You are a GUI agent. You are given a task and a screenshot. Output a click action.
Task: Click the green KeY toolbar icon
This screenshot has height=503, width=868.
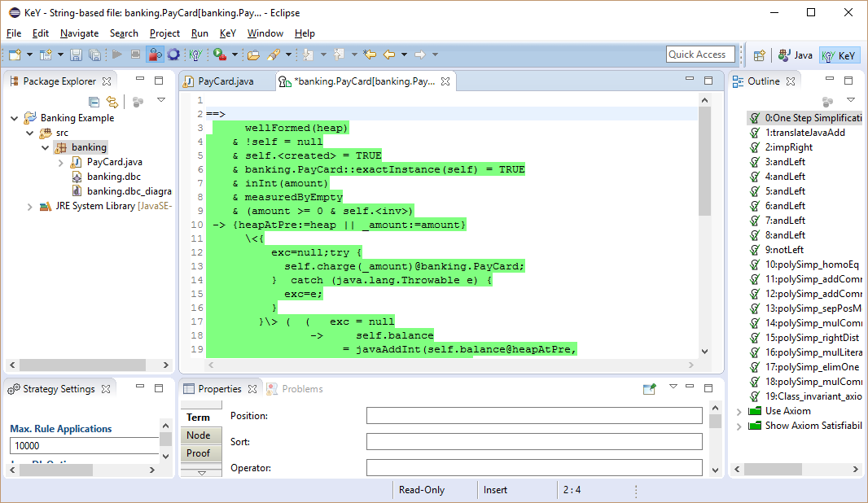click(x=195, y=55)
